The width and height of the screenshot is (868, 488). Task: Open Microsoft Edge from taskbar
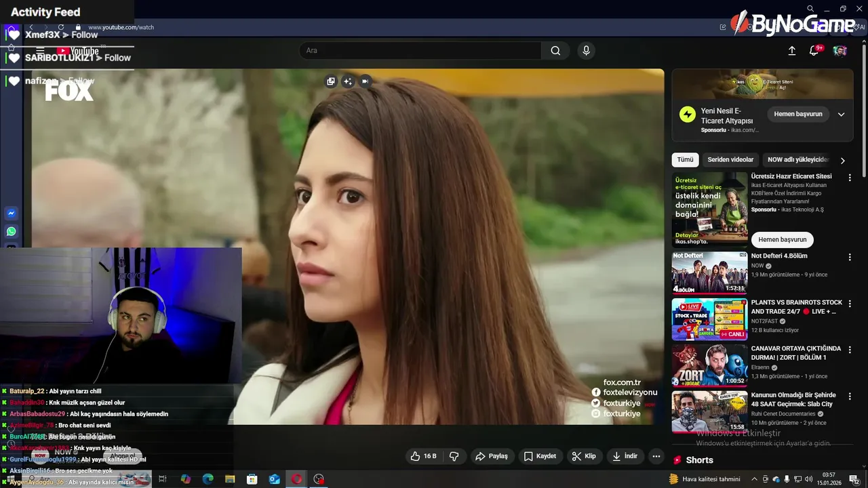[x=208, y=479]
